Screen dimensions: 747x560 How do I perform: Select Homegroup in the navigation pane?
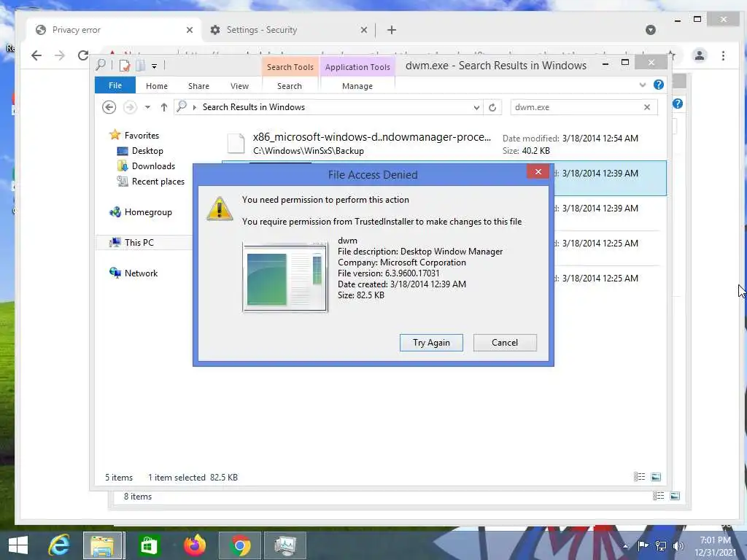pos(147,212)
